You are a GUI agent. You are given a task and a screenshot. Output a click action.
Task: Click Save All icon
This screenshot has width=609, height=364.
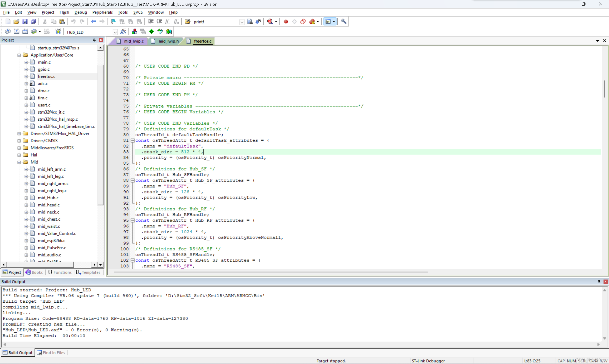[34, 22]
